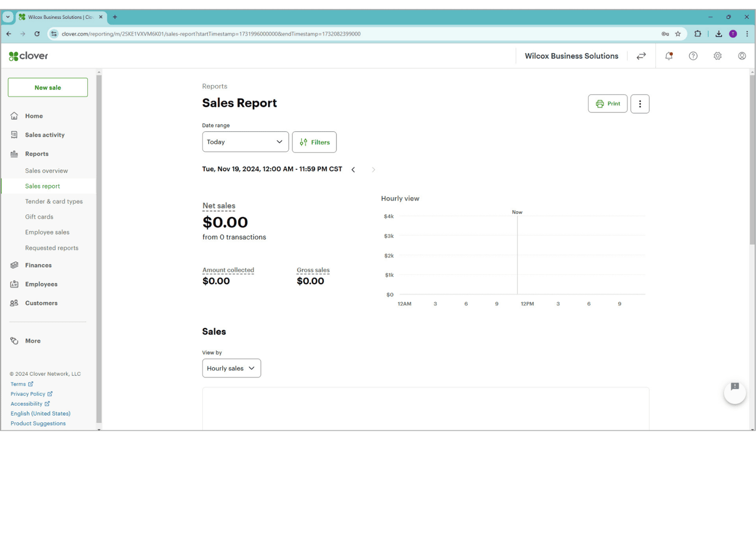Click the Reports bar chart icon

click(x=14, y=154)
